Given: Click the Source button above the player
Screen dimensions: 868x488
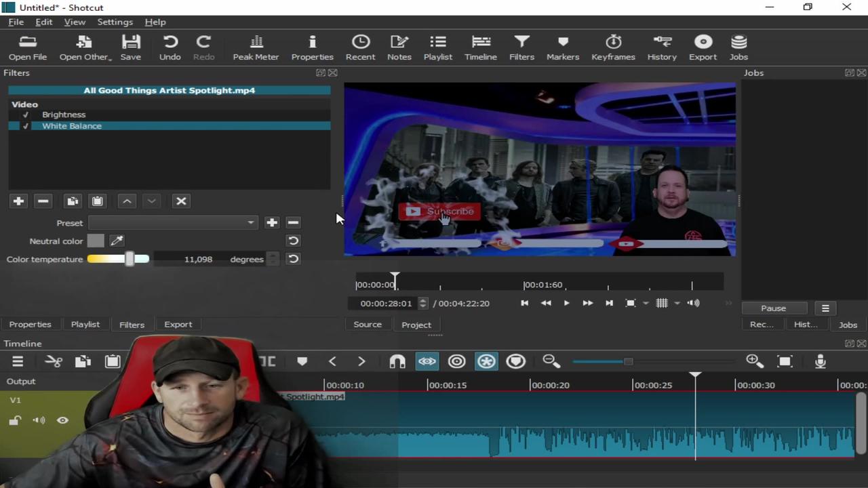Looking at the screenshot, I should [368, 324].
